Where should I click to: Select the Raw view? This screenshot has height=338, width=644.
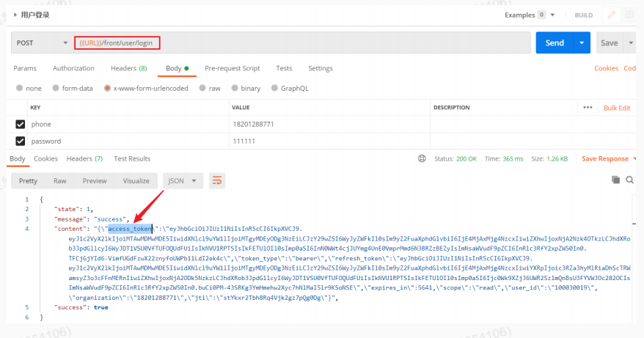coord(59,180)
